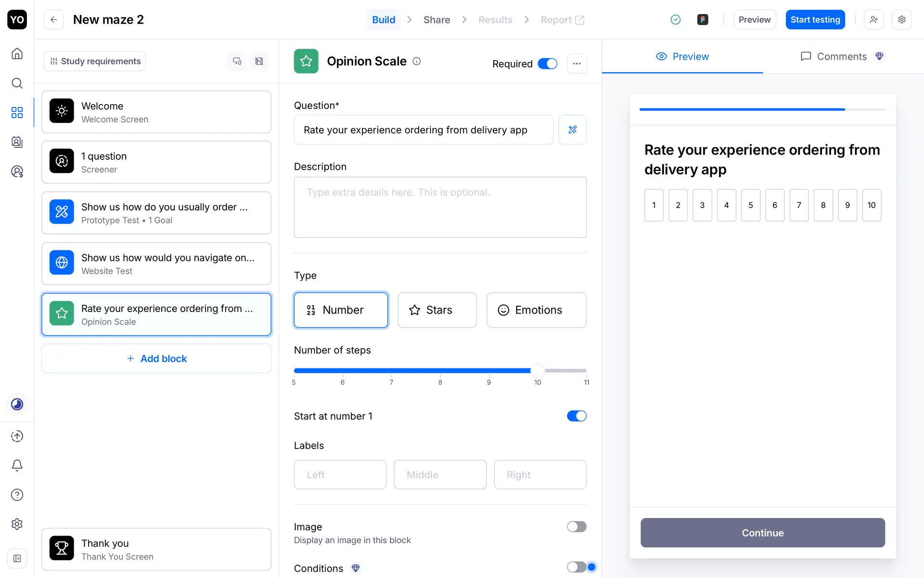This screenshot has height=578, width=924.
Task: Open the search icon in left sidebar
Action: point(17,83)
